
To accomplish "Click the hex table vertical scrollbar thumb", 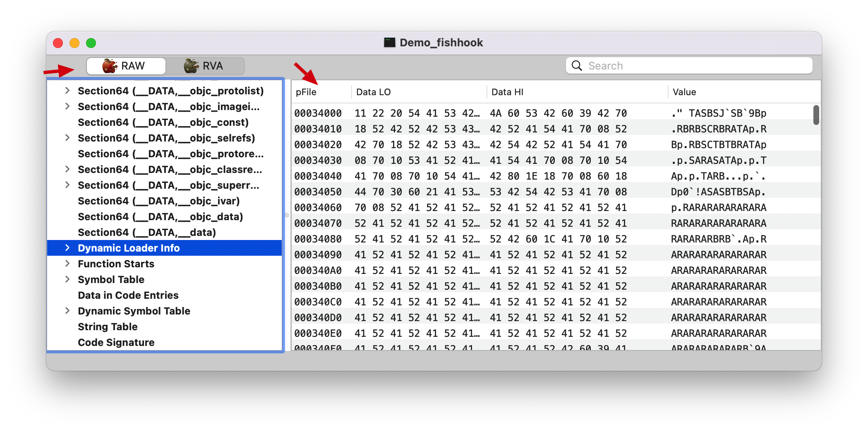I will pos(816,115).
